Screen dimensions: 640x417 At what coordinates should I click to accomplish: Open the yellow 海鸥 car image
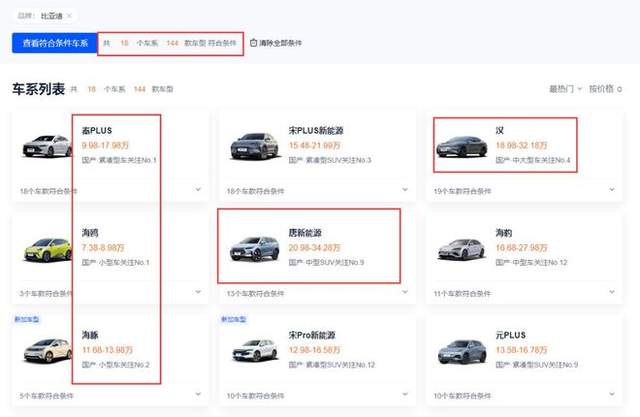tap(48, 249)
